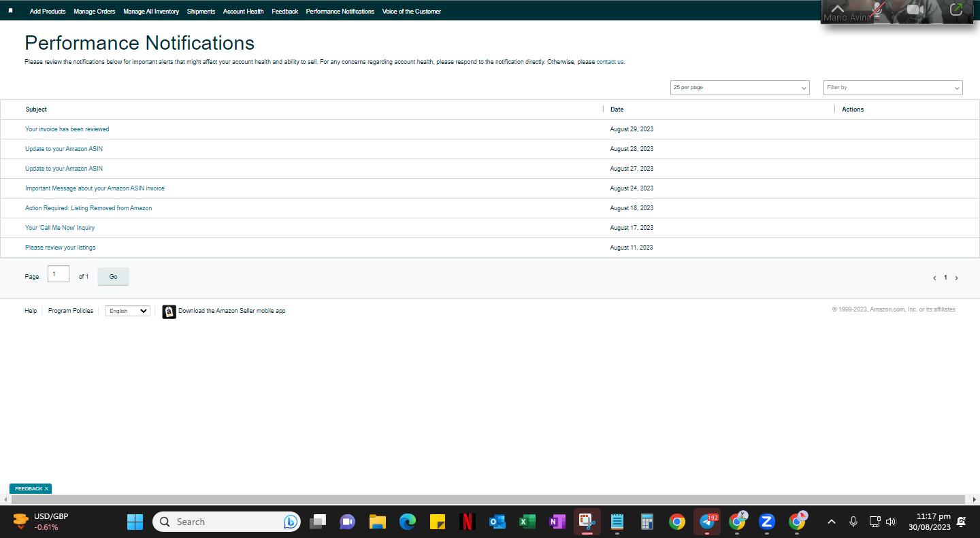Screen dimensions: 980x538
Task: Open Netflix from the taskbar
Action: tap(467, 522)
